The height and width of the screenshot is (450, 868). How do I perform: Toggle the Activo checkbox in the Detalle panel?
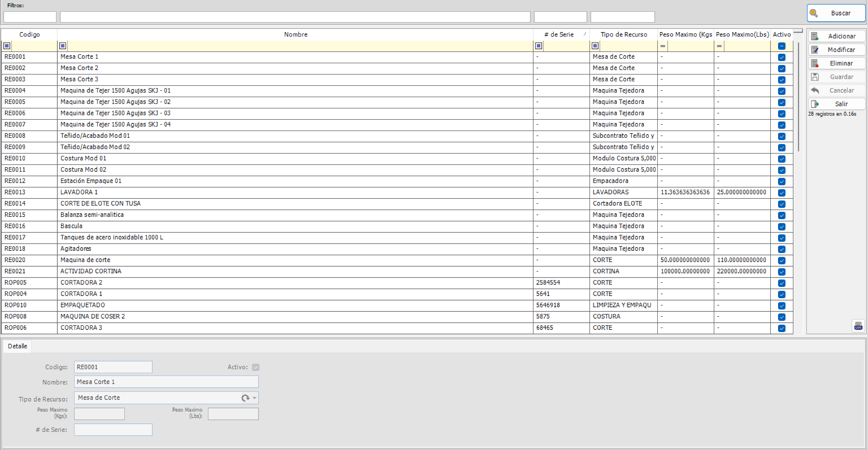click(x=256, y=367)
